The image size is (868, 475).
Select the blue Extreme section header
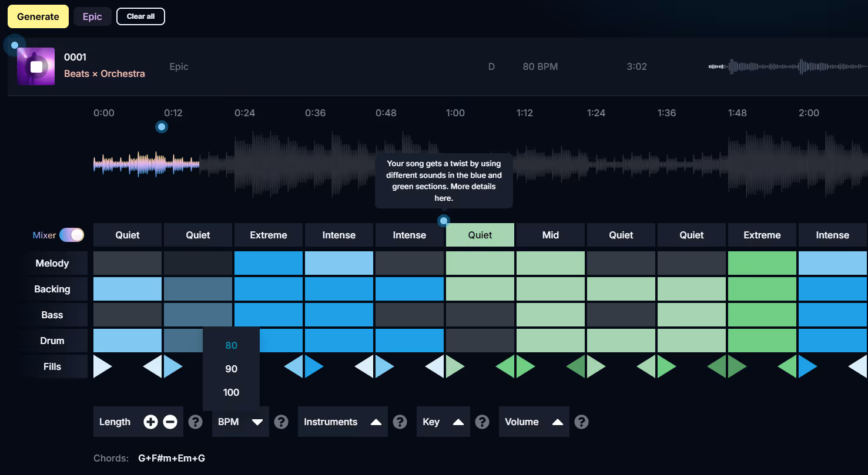pyautogui.click(x=269, y=235)
